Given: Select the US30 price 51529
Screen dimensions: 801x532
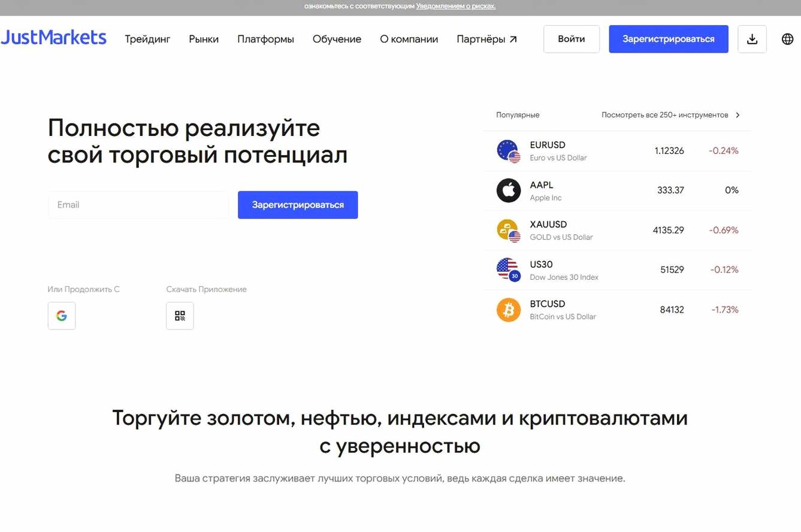Looking at the screenshot, I should coord(672,270).
